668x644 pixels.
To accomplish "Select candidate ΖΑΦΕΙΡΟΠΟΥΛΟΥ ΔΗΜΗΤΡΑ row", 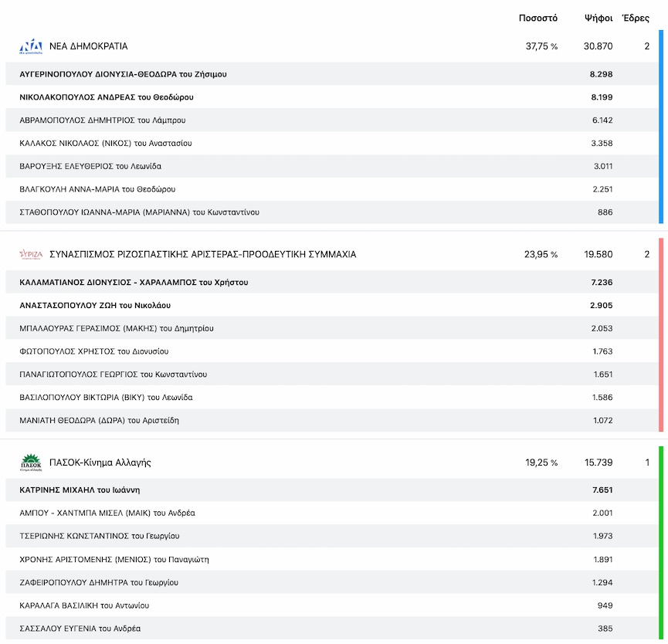I will click(332, 582).
